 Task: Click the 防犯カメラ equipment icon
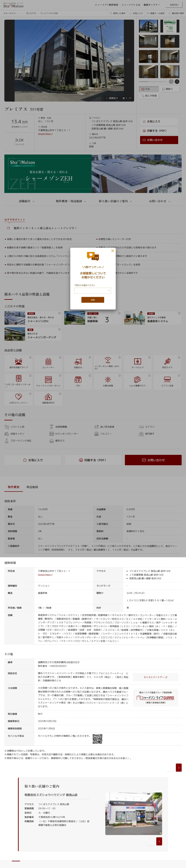coord(167,363)
